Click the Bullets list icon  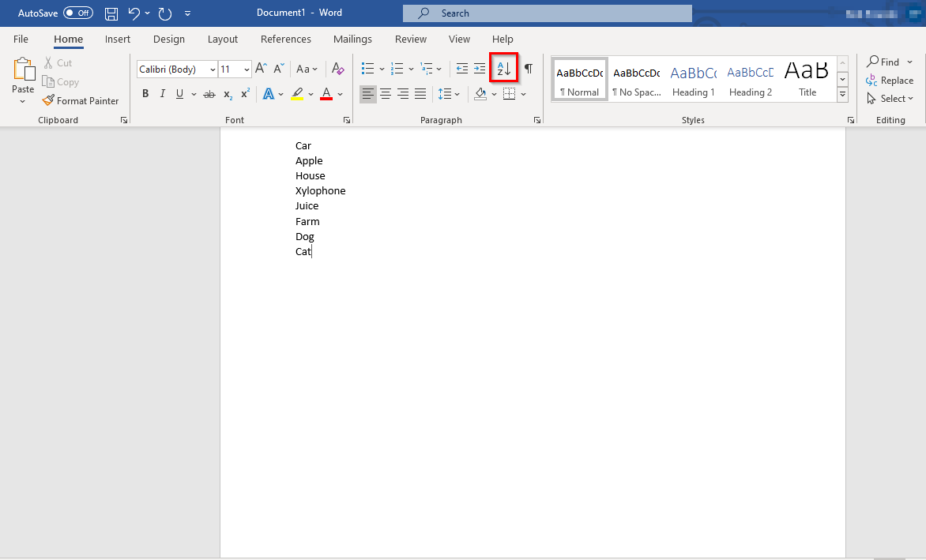(x=368, y=69)
